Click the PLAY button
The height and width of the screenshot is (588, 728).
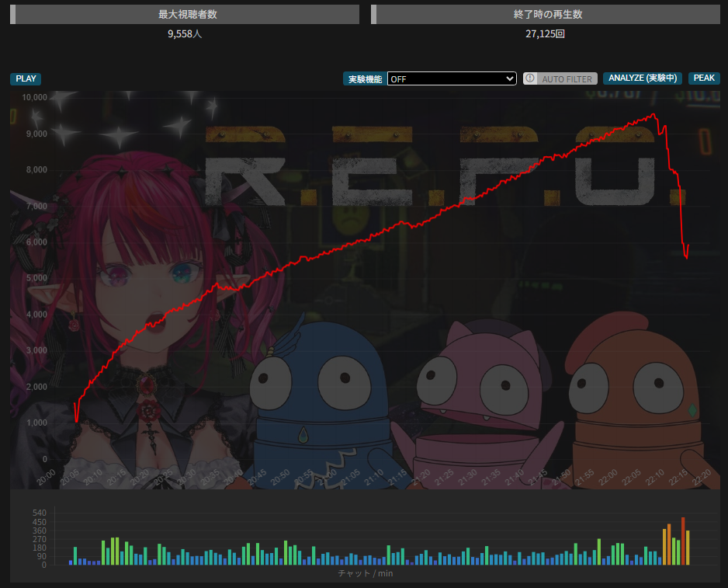(26, 78)
